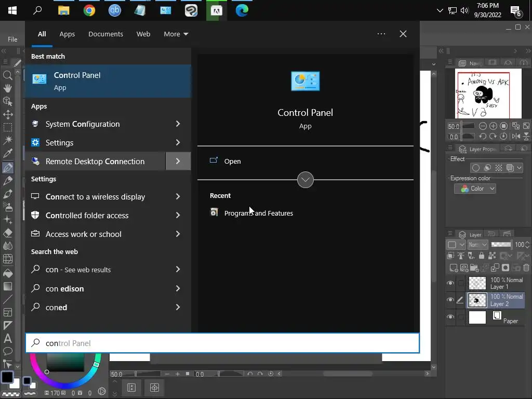Open File menu in Clip Studio
Viewport: 532px width, 399px height.
[12, 39]
